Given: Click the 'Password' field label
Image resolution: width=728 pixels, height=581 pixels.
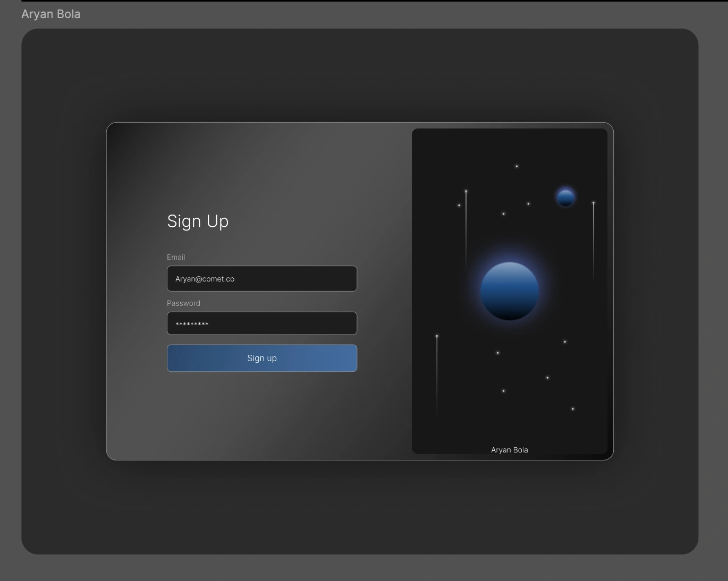Looking at the screenshot, I should click(x=183, y=303).
